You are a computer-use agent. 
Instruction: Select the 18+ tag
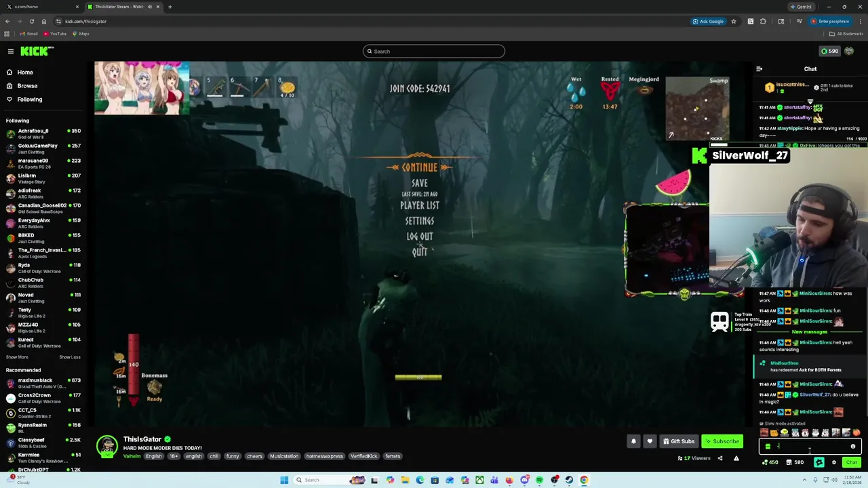(x=174, y=456)
